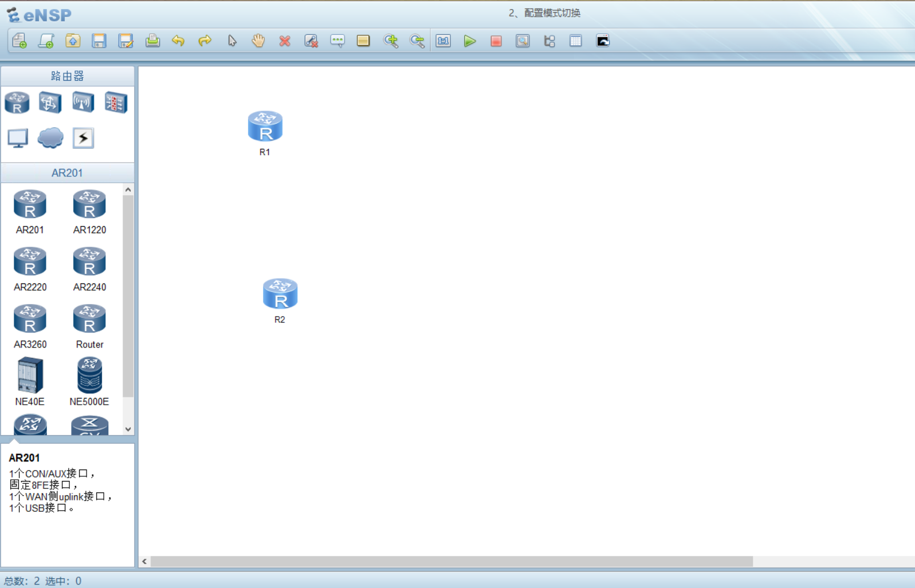Click the 选中: 0 status bar text
This screenshot has height=588, width=915.
(64, 581)
